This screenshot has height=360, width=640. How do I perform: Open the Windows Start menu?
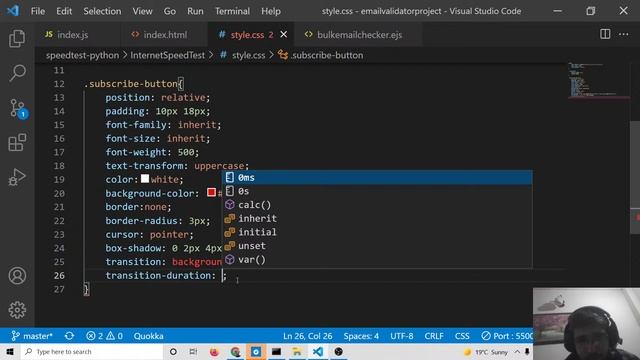10,351
